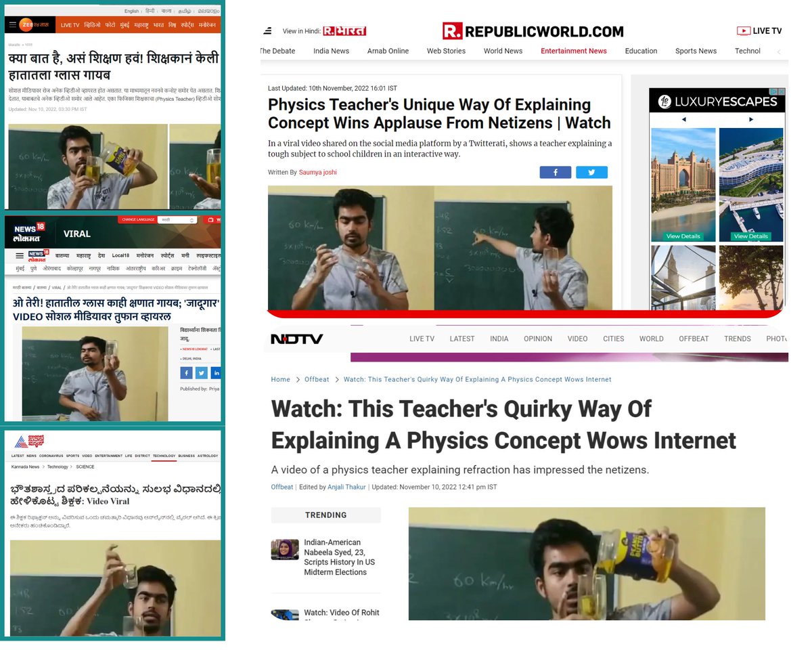Share Republic article on Facebook

pyautogui.click(x=556, y=172)
